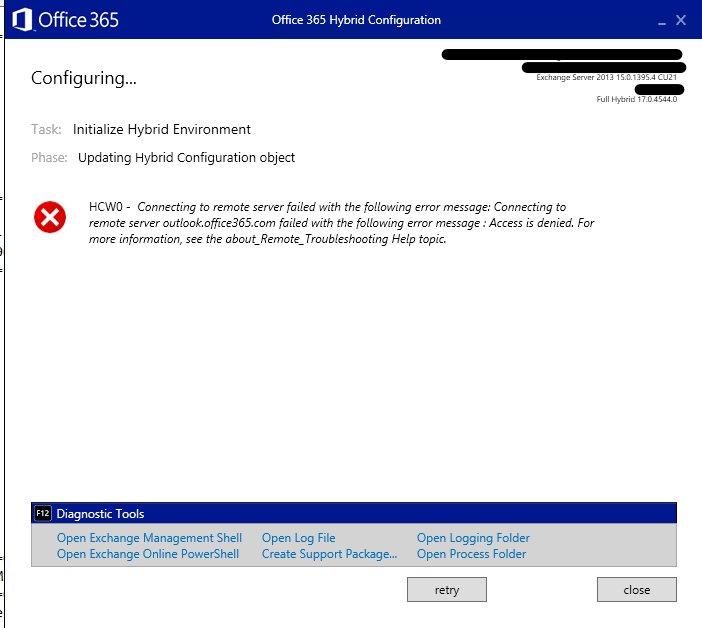Open Process Folder link
702x628 pixels.
(471, 554)
